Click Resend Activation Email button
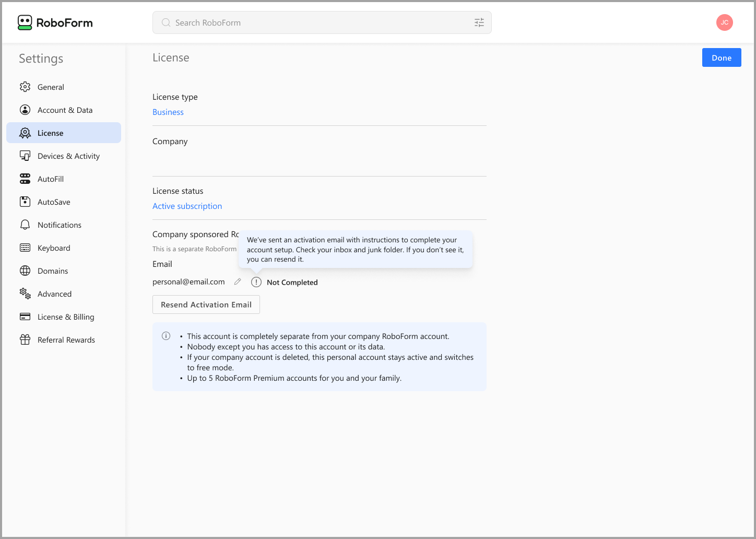756x539 pixels. 206,304
